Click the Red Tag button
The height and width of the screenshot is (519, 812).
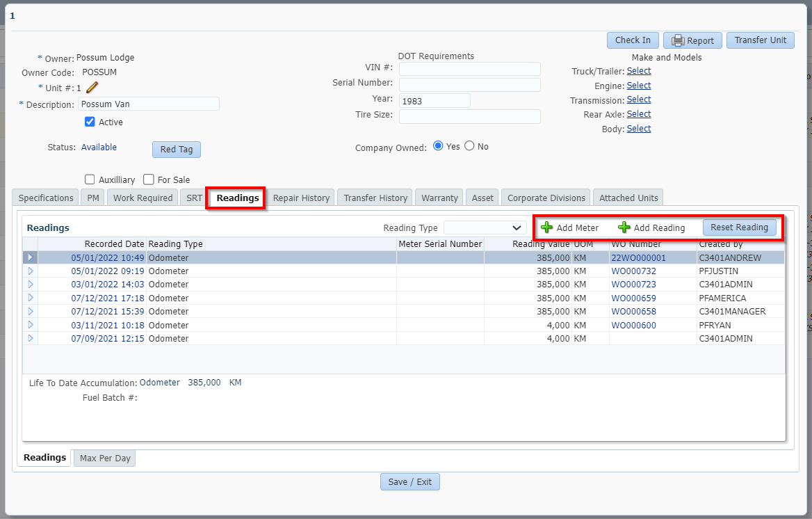(177, 150)
